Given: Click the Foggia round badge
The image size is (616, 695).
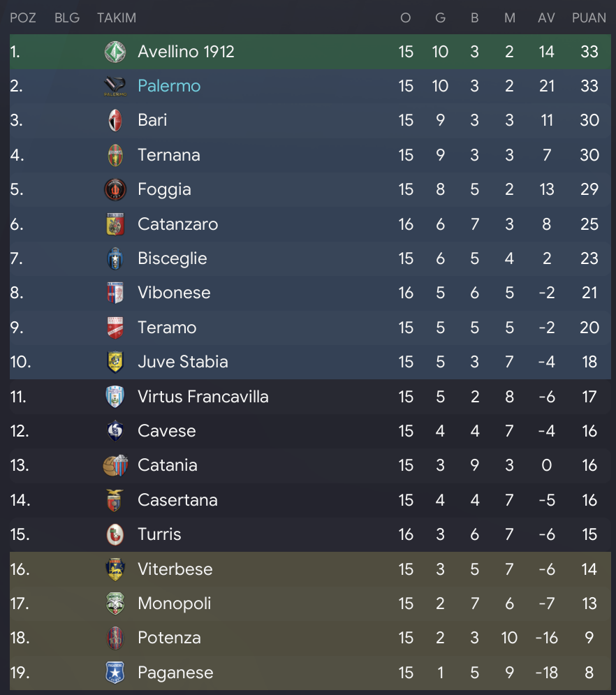Looking at the screenshot, I should pos(115,190).
